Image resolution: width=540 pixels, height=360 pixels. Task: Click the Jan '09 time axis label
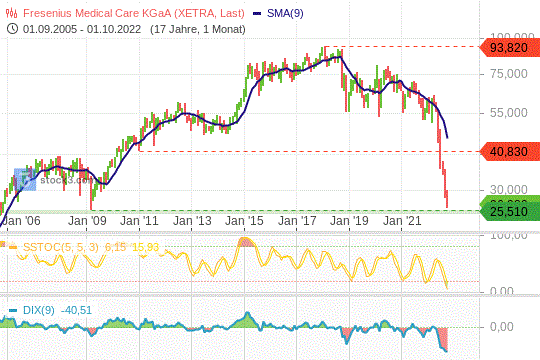coord(87,220)
